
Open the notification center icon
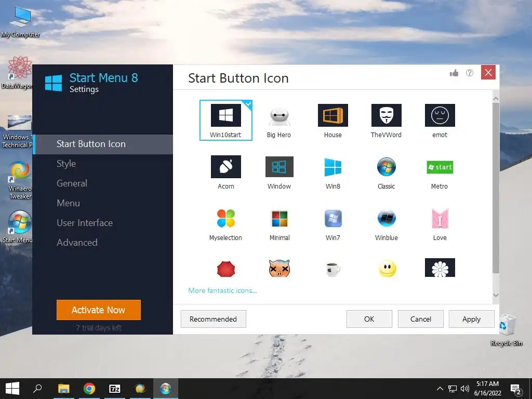515,389
